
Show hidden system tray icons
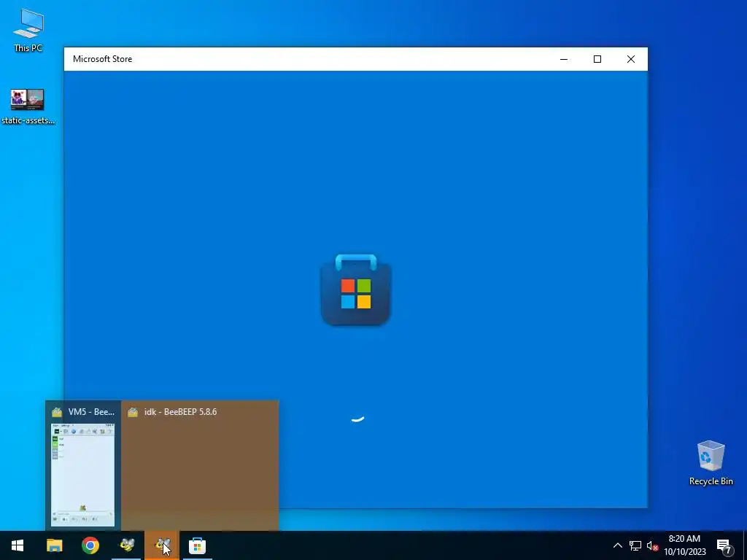click(617, 545)
